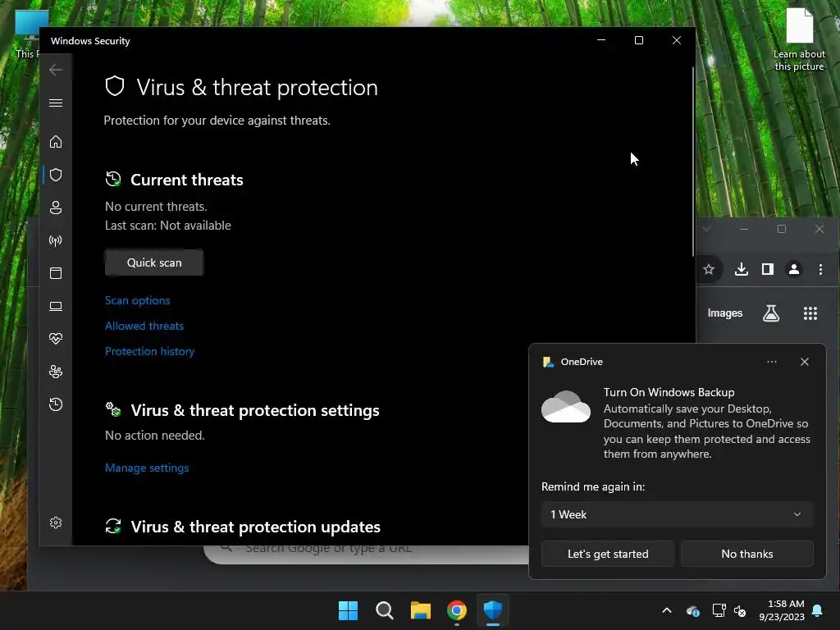Open the Chrome downloads icon
The width and height of the screenshot is (840, 630).
[x=742, y=269]
